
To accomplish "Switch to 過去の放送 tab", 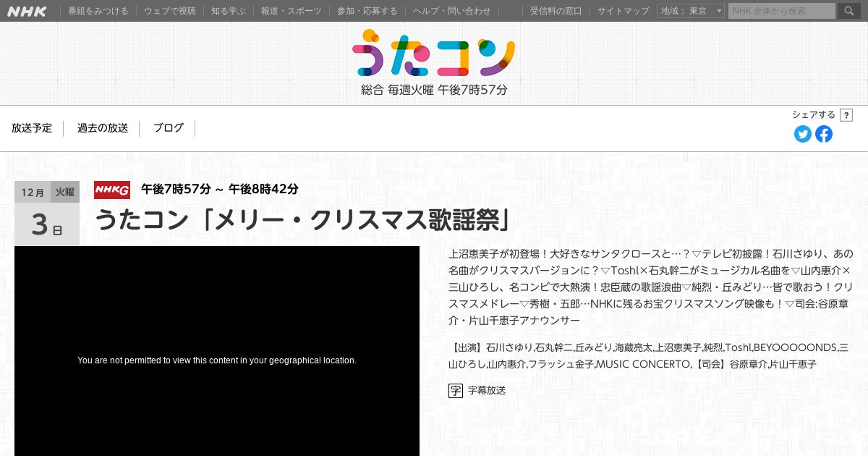I will coord(103,128).
